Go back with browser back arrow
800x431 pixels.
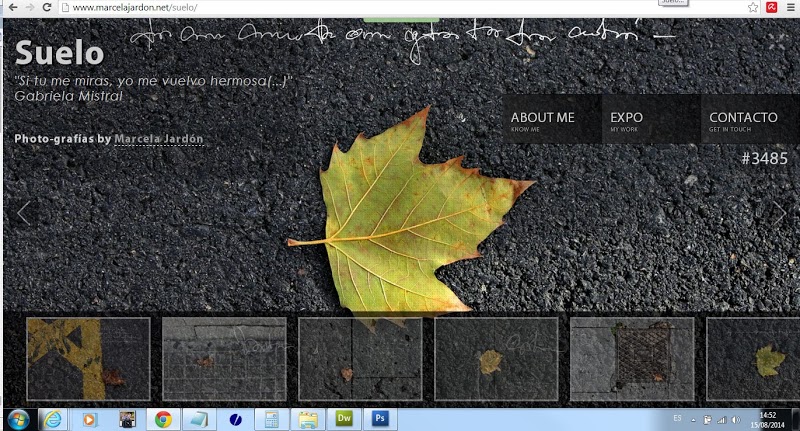tap(13, 7)
